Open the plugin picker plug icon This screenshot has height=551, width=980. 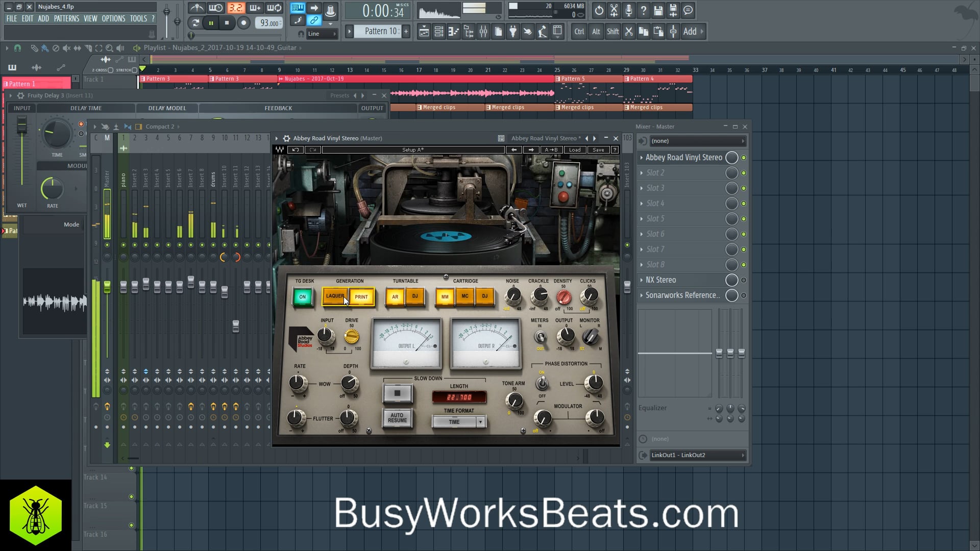513,32
